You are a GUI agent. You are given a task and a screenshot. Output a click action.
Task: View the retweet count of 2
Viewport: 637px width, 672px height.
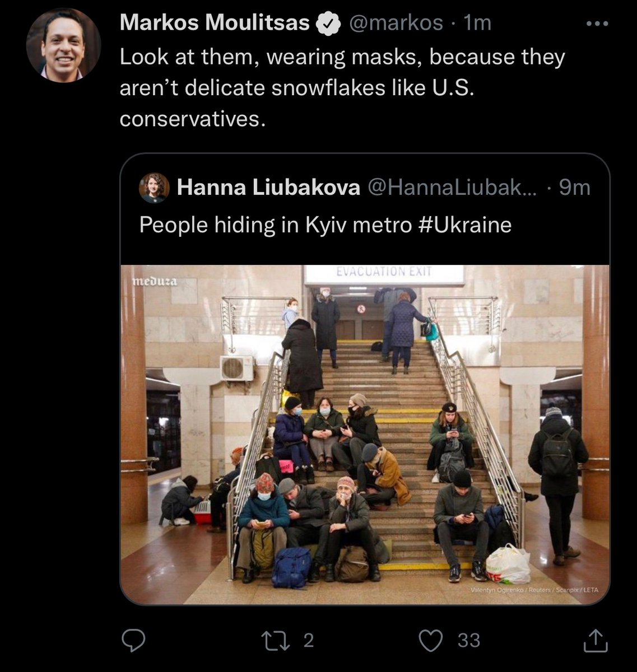pos(309,640)
